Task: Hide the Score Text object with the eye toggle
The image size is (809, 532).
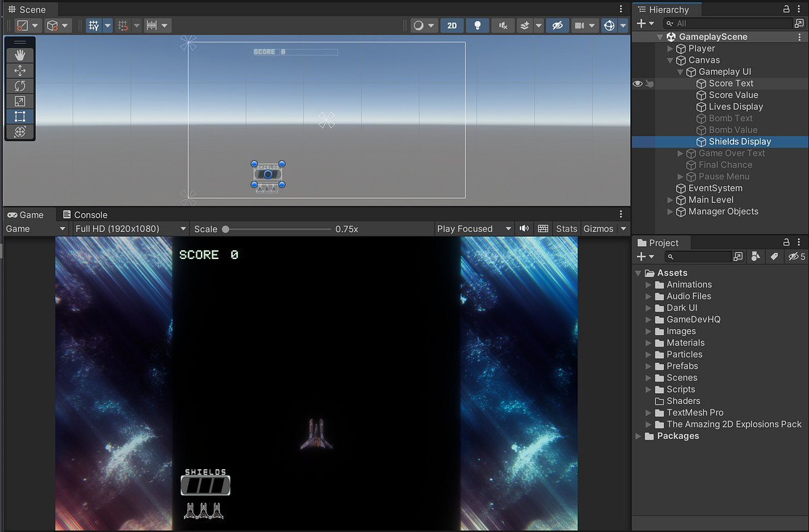Action: 636,83
